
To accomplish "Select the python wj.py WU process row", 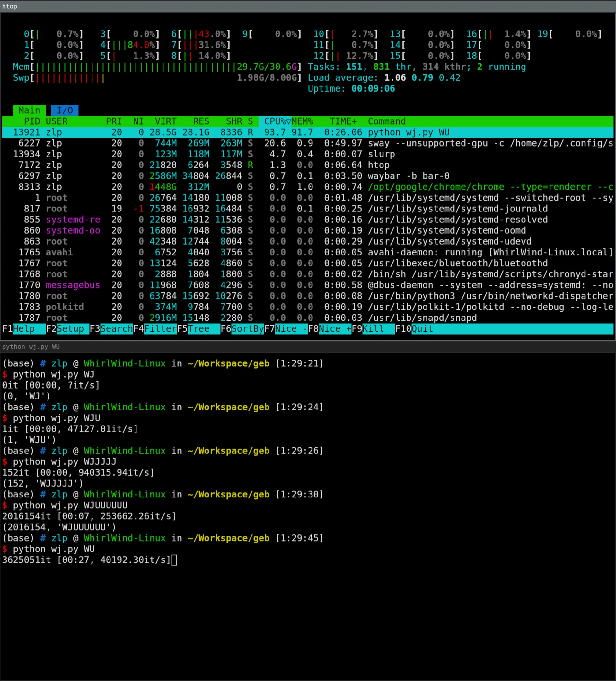I will (x=308, y=132).
